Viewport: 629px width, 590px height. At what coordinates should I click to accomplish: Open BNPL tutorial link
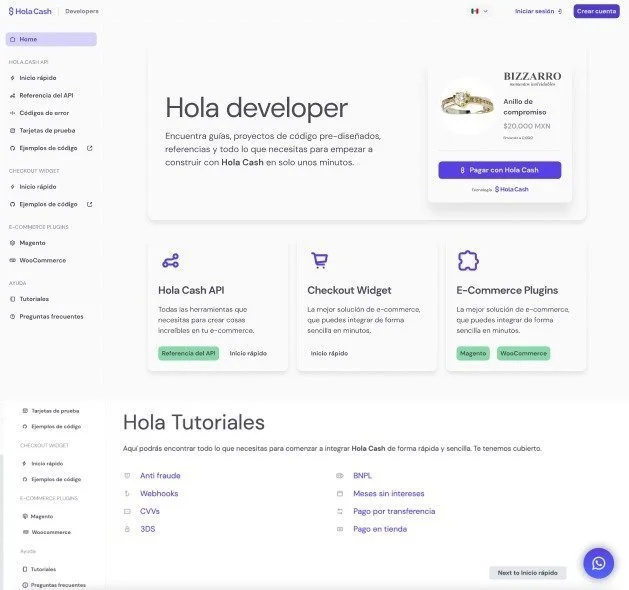pos(362,476)
